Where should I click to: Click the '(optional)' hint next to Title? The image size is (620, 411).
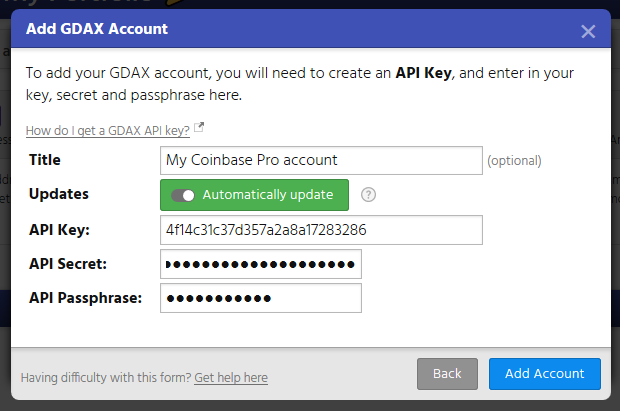tap(514, 160)
